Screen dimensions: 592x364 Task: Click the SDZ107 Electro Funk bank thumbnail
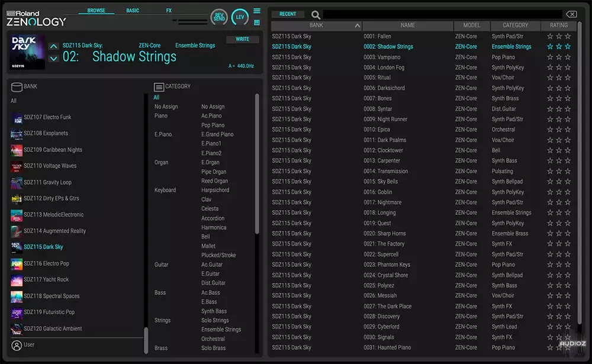coord(17,118)
